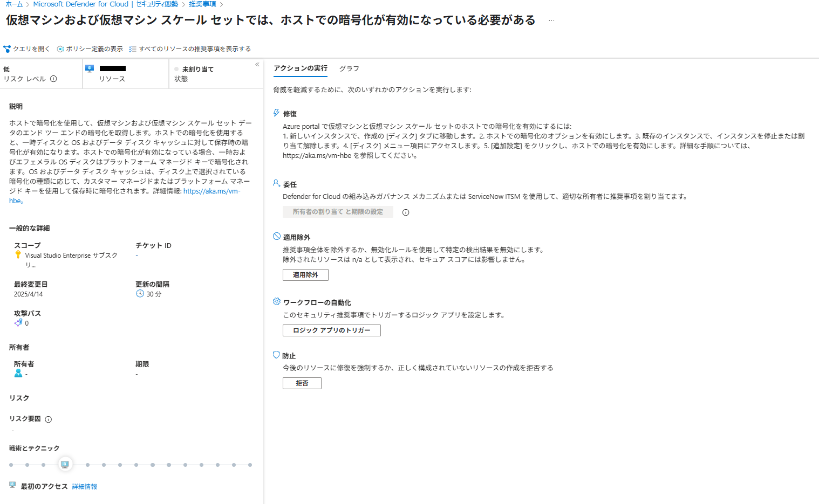This screenshot has height=504, width=819.
Task: Click info icon next to 所有者の割り当て button
Action: click(406, 212)
